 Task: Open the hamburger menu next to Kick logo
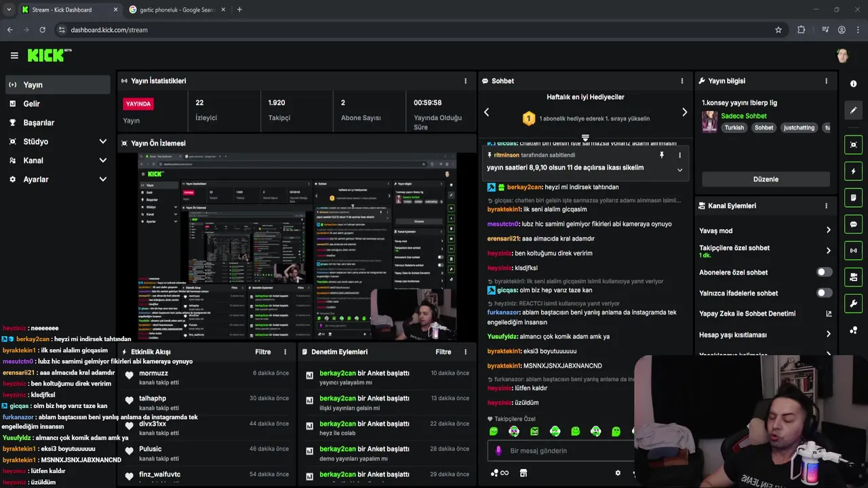tap(14, 56)
